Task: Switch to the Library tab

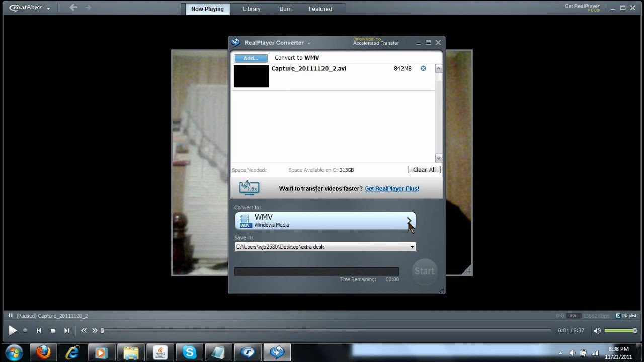Action: [x=252, y=9]
